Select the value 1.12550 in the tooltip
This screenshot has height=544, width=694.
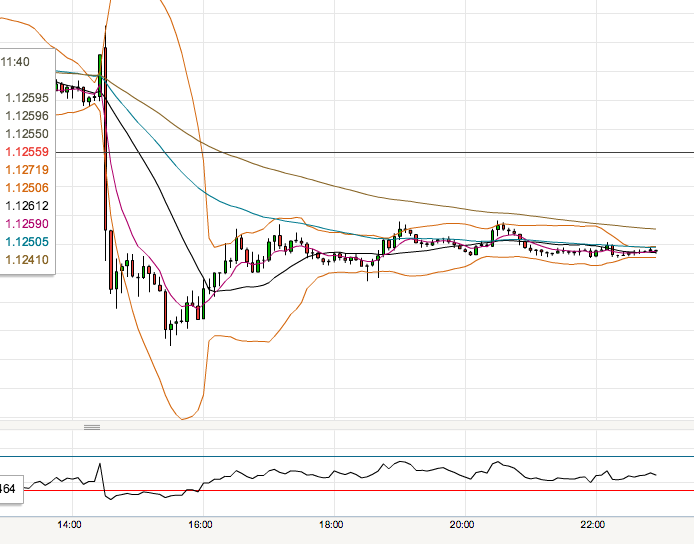pos(27,134)
